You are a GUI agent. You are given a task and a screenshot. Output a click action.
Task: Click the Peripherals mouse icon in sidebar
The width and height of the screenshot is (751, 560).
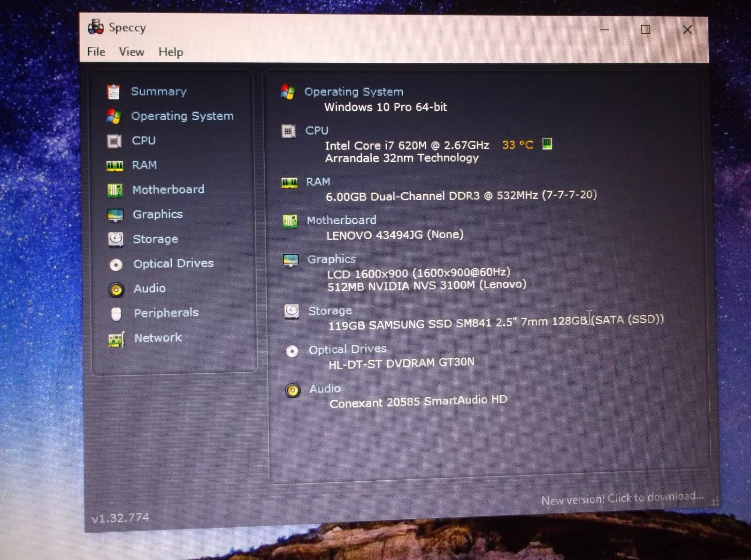click(116, 314)
